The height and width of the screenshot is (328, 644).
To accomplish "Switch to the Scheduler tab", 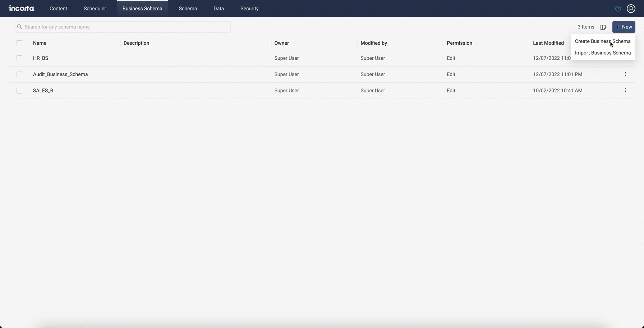I will [x=95, y=9].
